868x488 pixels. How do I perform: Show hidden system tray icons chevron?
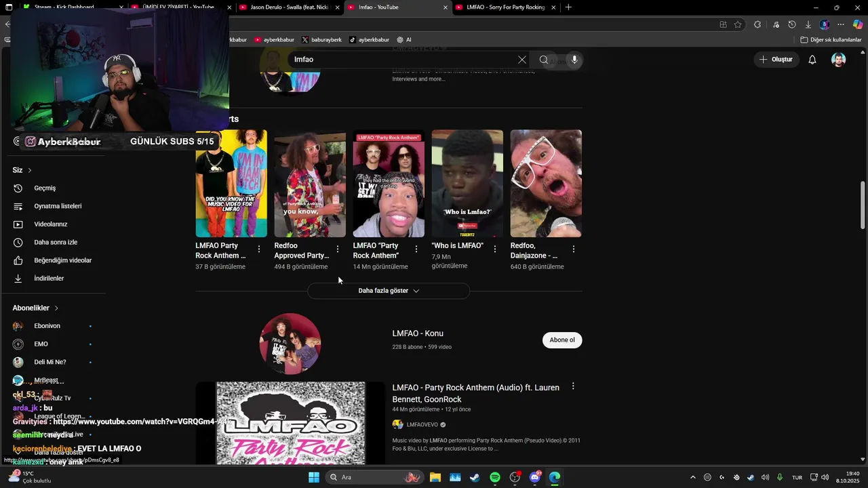click(x=692, y=477)
